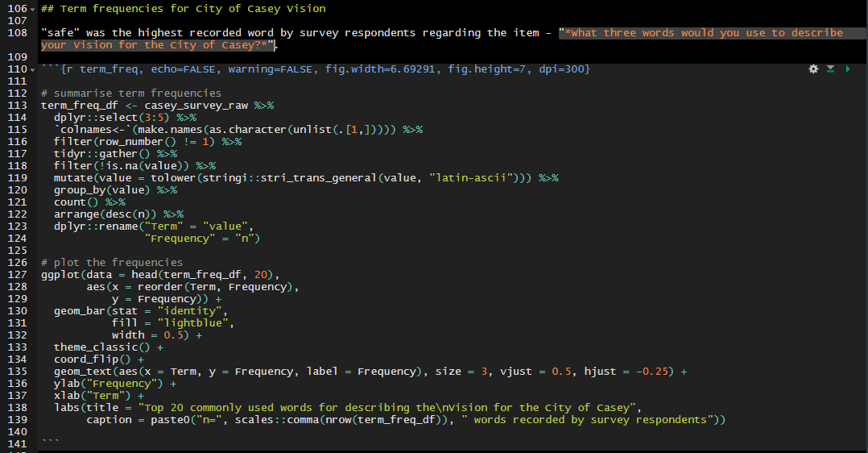Click 'y = Frequency))' on line 129

[160, 299]
